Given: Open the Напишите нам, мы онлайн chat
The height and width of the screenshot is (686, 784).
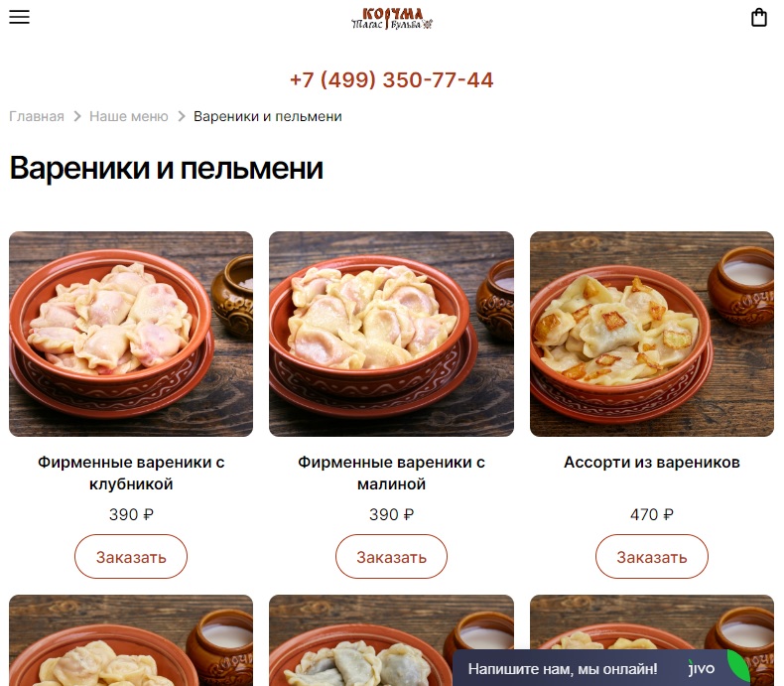Looking at the screenshot, I should click(x=563, y=669).
